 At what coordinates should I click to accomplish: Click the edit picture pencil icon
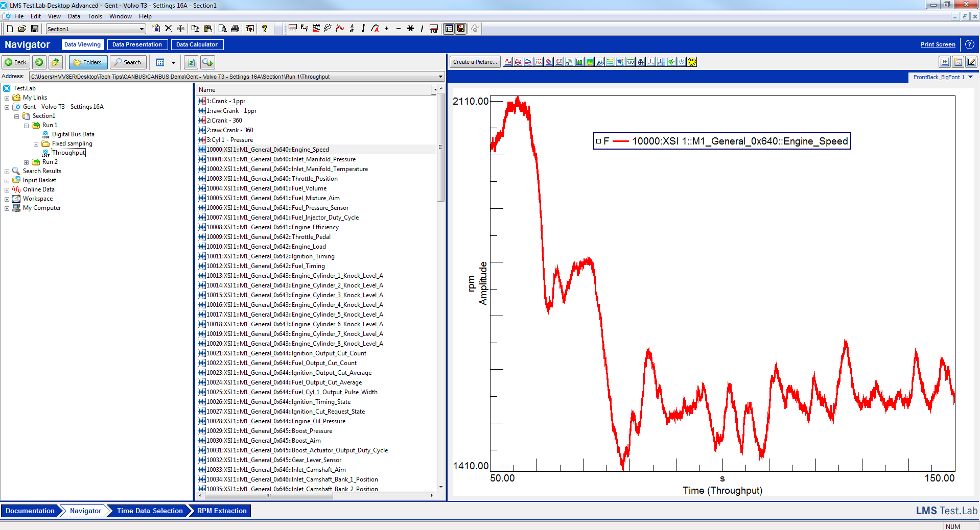(x=971, y=62)
